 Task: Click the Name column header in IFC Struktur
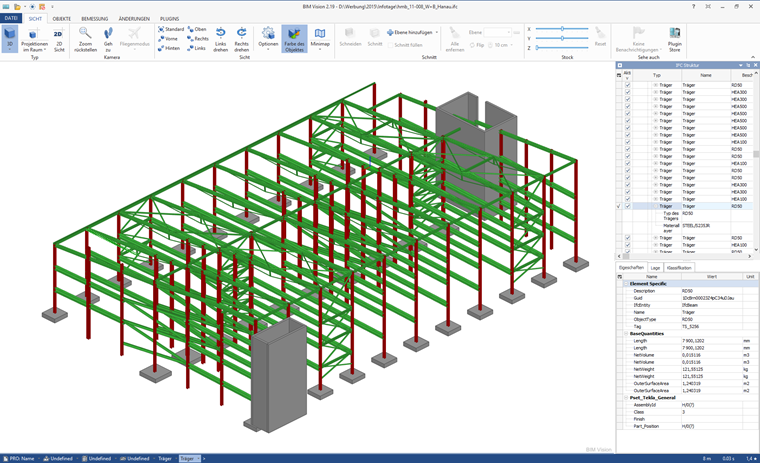coord(706,75)
